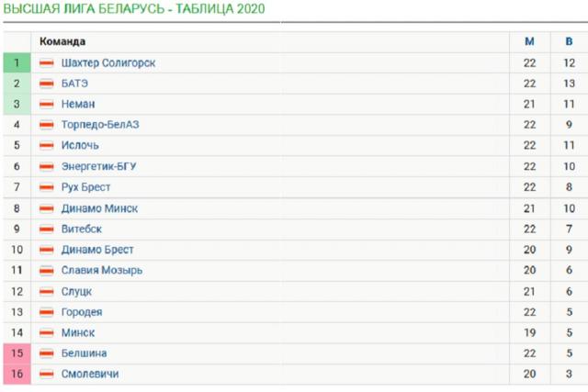Viewport: 588px width, 392px height.
Task: Open the Витебск team link
Action: (82, 229)
